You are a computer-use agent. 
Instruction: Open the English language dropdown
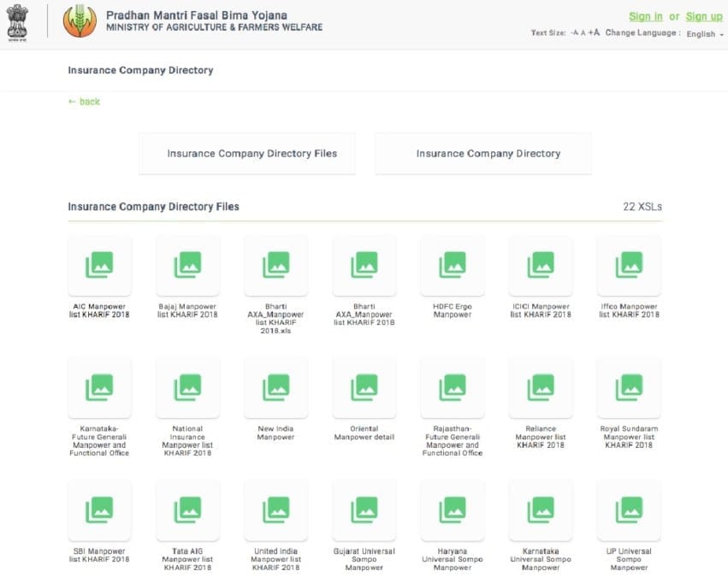coord(702,33)
